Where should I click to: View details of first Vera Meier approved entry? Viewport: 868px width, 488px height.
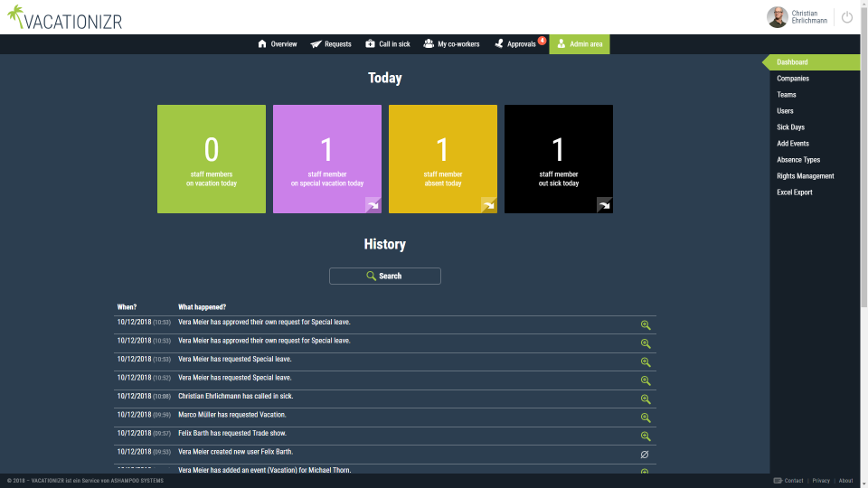click(x=646, y=325)
